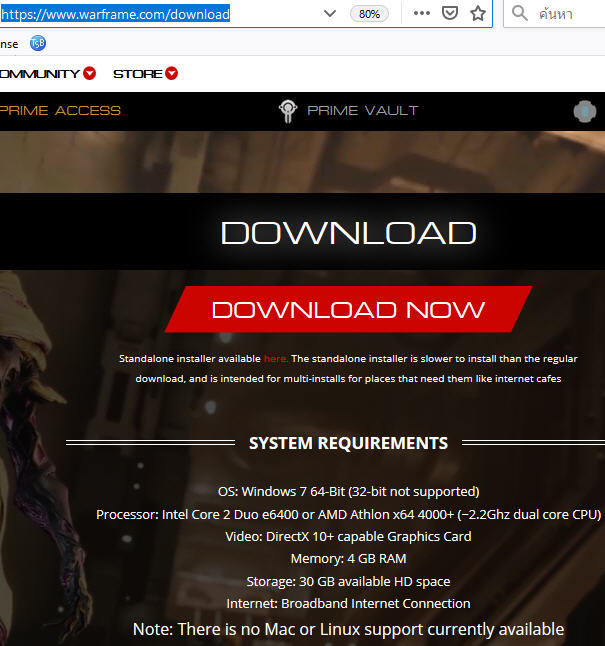605x646 pixels.
Task: Click 'Internet: Broadband Internet Connection' line
Action: click(x=348, y=604)
